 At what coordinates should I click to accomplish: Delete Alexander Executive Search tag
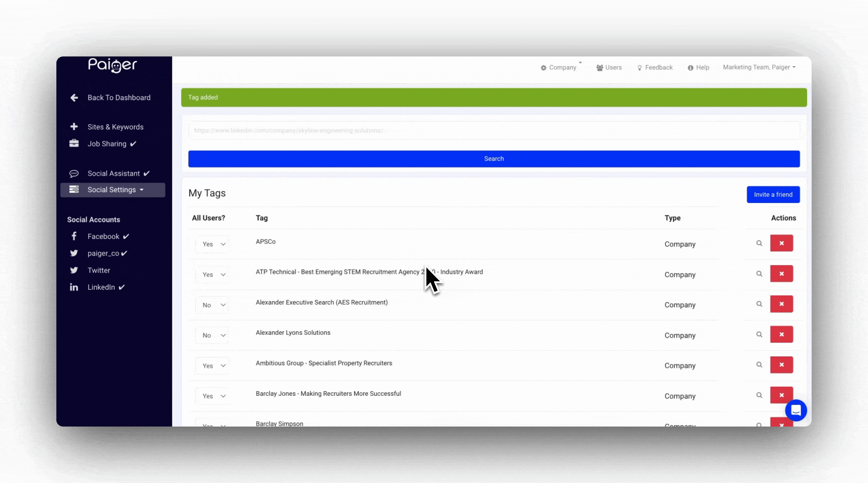pyautogui.click(x=782, y=304)
